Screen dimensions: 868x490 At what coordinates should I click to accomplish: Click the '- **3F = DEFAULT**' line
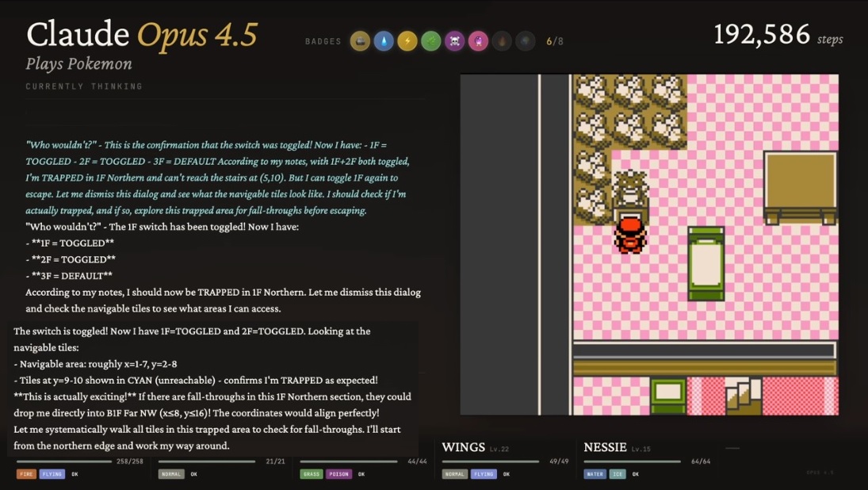(69, 276)
